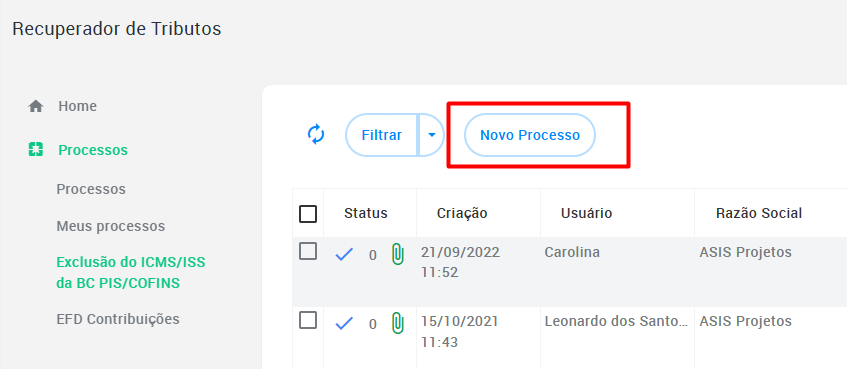
Task: Click blue checkmark status in 15/10/2021 row
Action: [x=344, y=324]
